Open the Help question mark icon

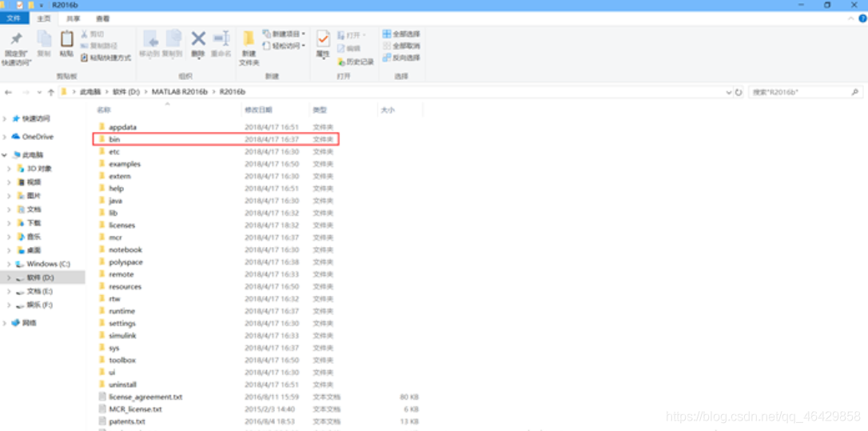(x=862, y=19)
